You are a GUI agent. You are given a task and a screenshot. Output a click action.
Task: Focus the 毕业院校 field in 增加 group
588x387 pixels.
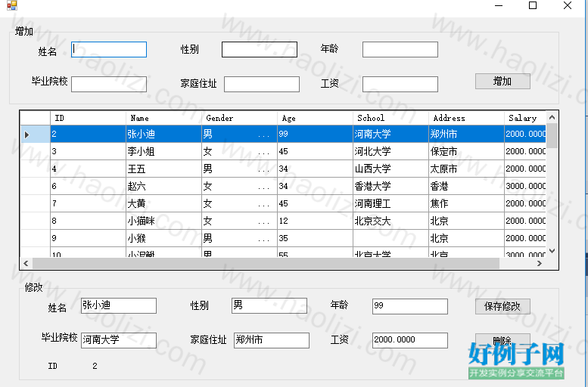click(109, 85)
